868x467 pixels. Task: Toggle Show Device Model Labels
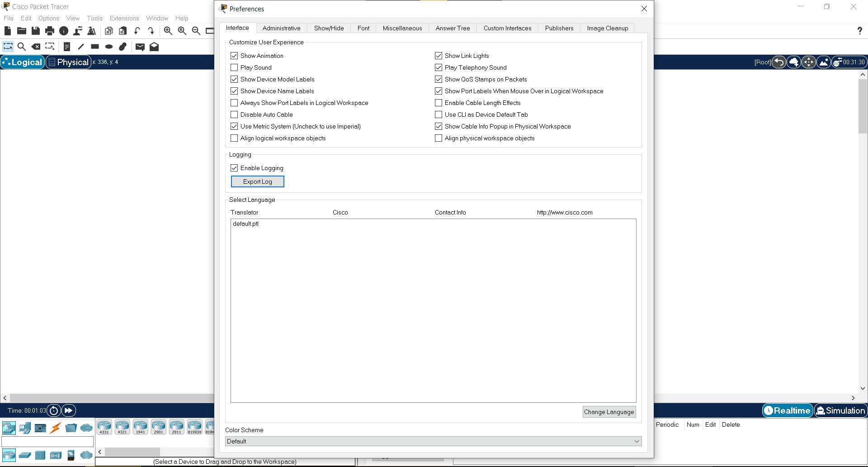pos(234,79)
